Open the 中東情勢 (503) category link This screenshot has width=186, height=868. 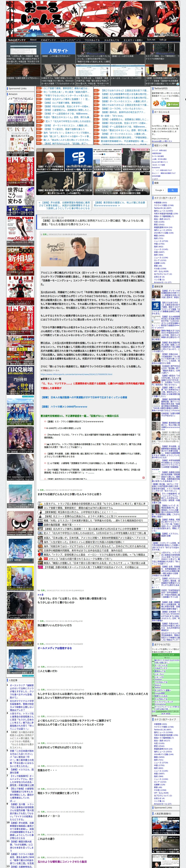[160, 203]
